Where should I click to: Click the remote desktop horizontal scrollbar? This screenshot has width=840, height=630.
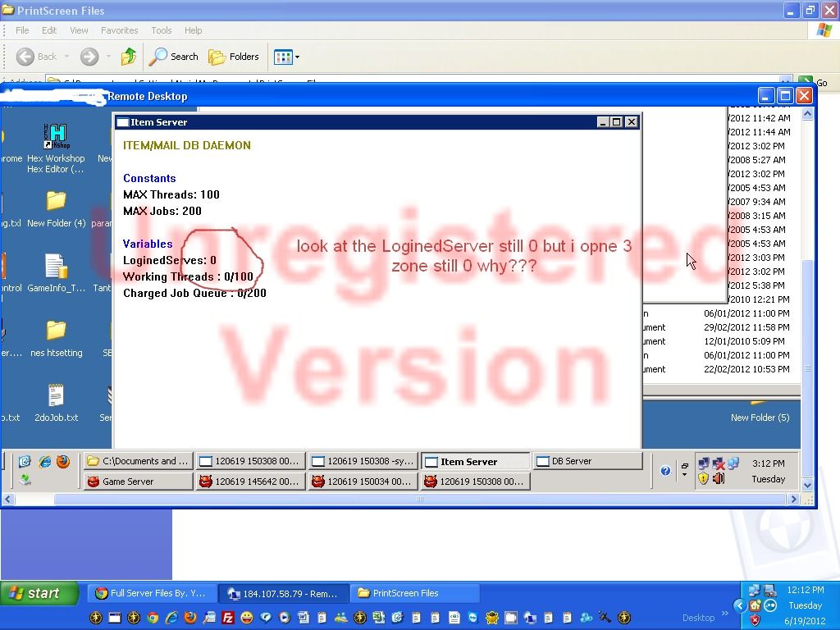[420, 499]
